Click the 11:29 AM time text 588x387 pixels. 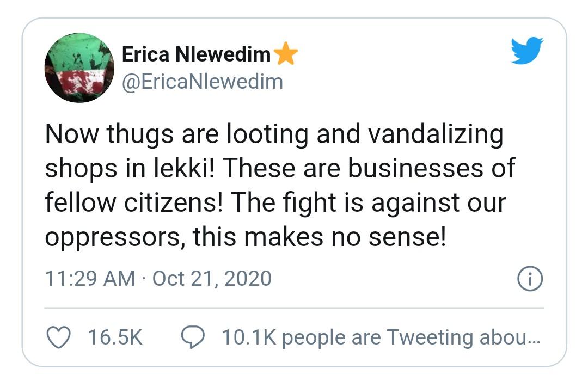[90, 279]
